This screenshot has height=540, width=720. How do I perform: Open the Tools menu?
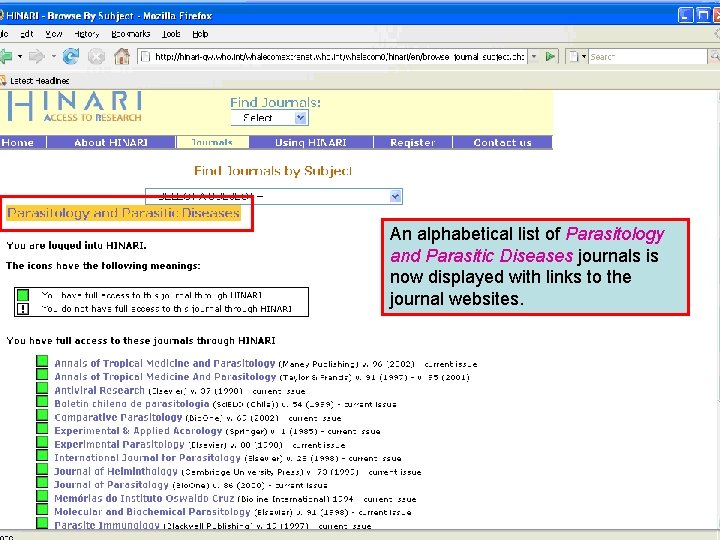(x=171, y=34)
